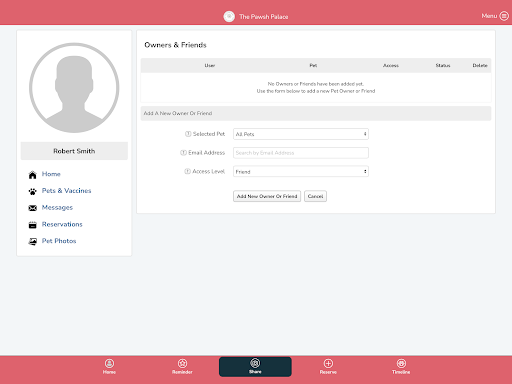
Task: Click the Cancel button
Action: click(x=315, y=196)
